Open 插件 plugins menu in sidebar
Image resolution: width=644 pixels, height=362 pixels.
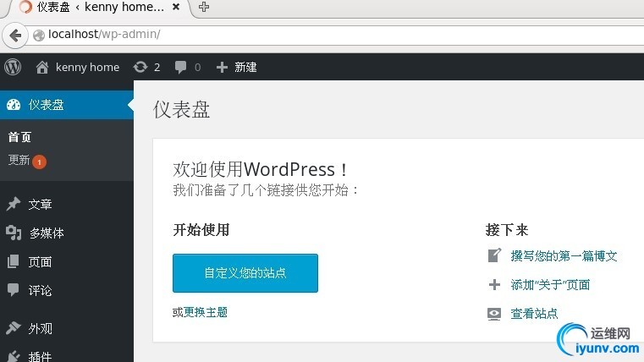tap(41, 357)
